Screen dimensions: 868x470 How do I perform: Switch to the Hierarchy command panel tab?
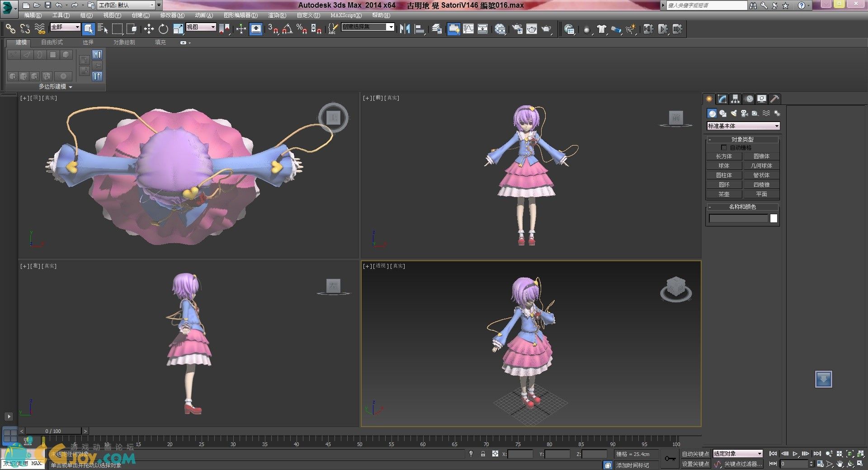click(x=736, y=99)
